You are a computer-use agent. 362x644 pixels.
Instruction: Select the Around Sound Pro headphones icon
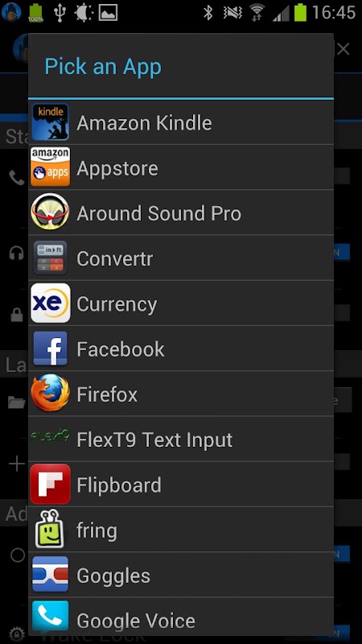point(50,212)
